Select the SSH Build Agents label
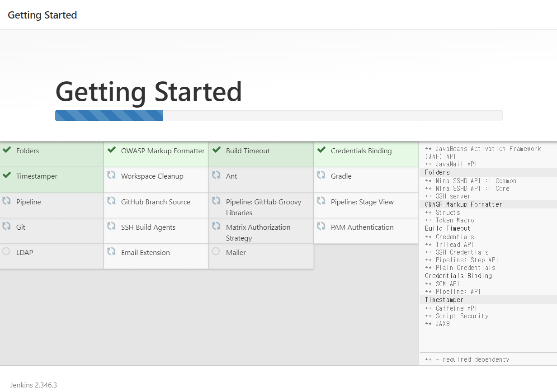 (x=148, y=227)
